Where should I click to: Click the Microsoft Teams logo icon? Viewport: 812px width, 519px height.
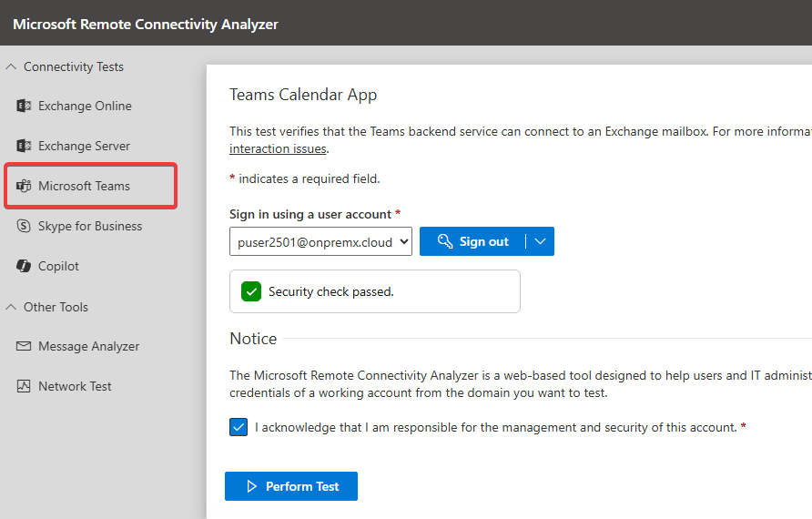pos(24,186)
